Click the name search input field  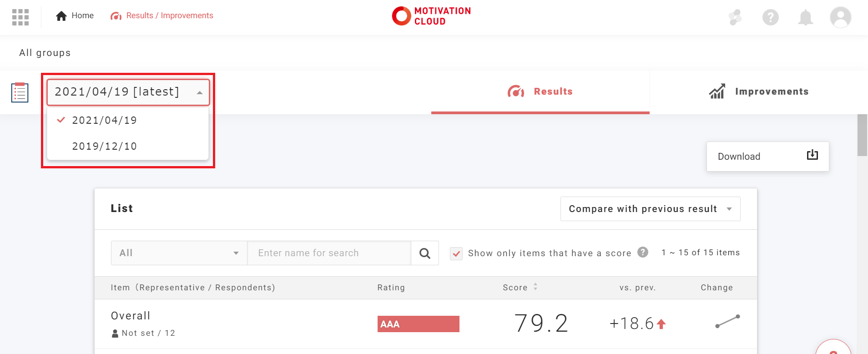[x=329, y=253]
